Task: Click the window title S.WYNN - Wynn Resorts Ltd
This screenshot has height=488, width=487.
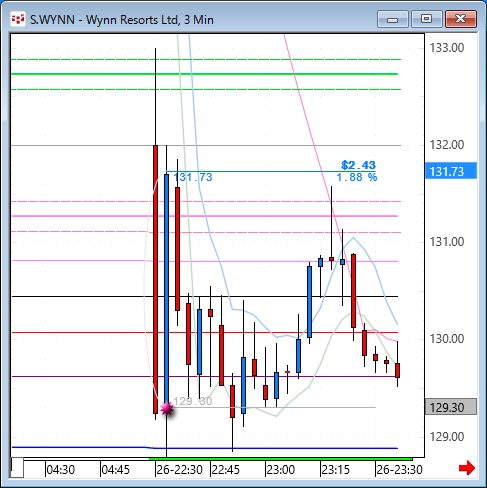Action: point(122,20)
